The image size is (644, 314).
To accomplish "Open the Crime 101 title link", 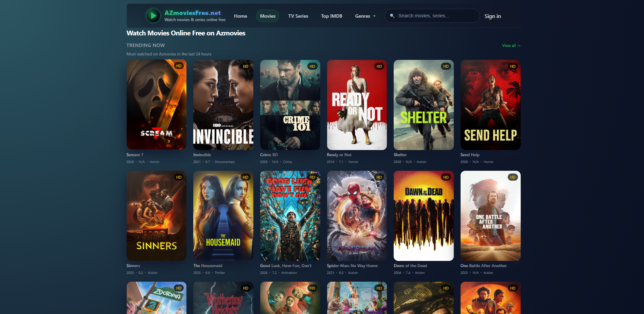I will (x=269, y=155).
